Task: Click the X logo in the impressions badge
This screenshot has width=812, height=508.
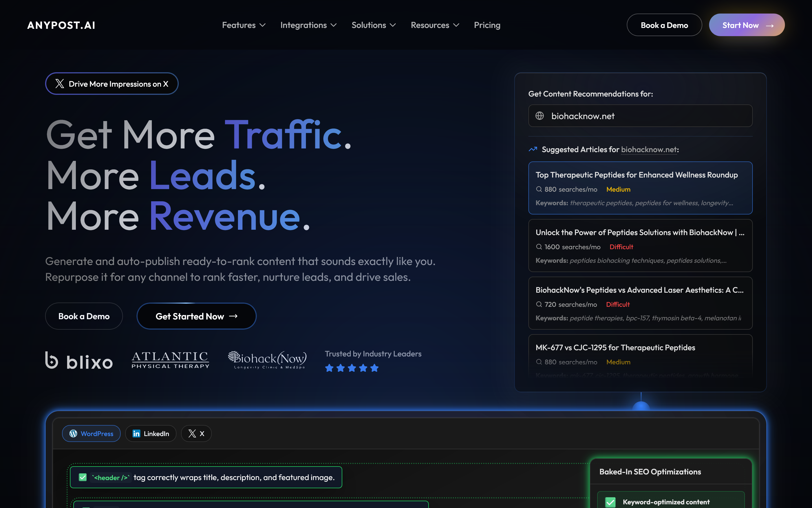Action: [60, 84]
